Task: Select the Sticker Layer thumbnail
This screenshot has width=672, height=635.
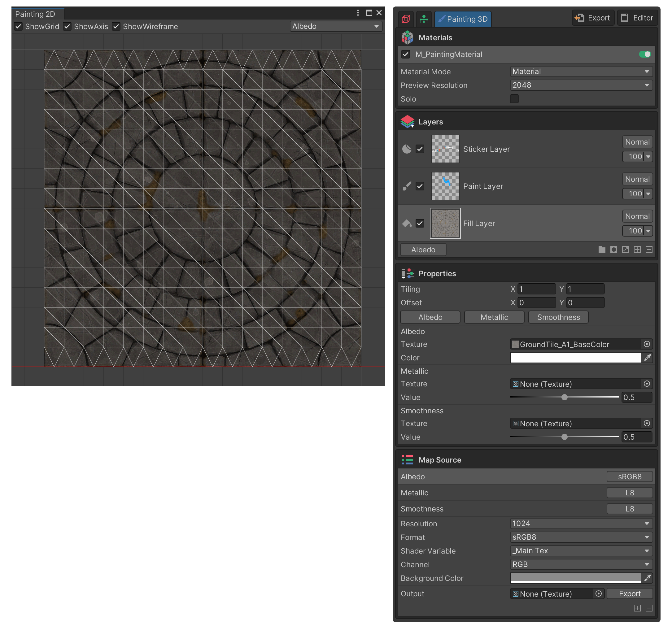Action: click(445, 149)
